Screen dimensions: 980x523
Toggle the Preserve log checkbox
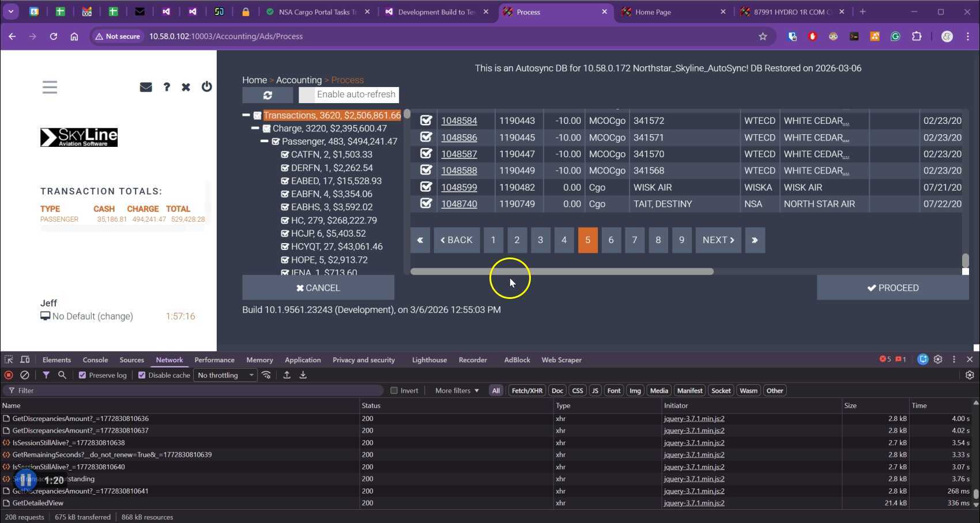[82, 375]
